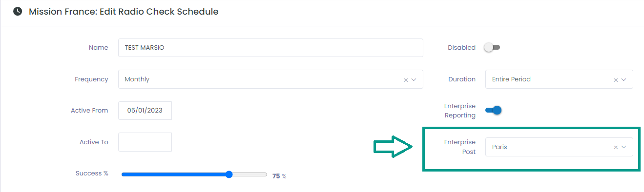Click the Success % slider handle
644x192 pixels.
[229, 174]
